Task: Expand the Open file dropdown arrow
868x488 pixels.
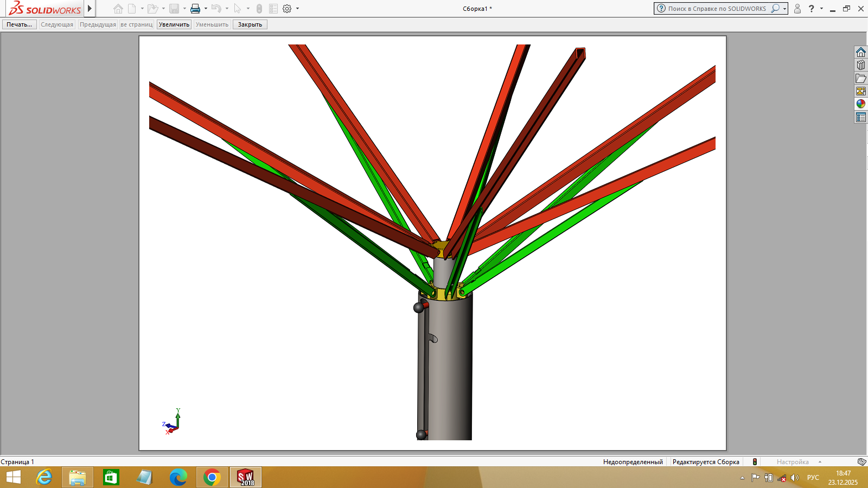Action: coord(163,9)
